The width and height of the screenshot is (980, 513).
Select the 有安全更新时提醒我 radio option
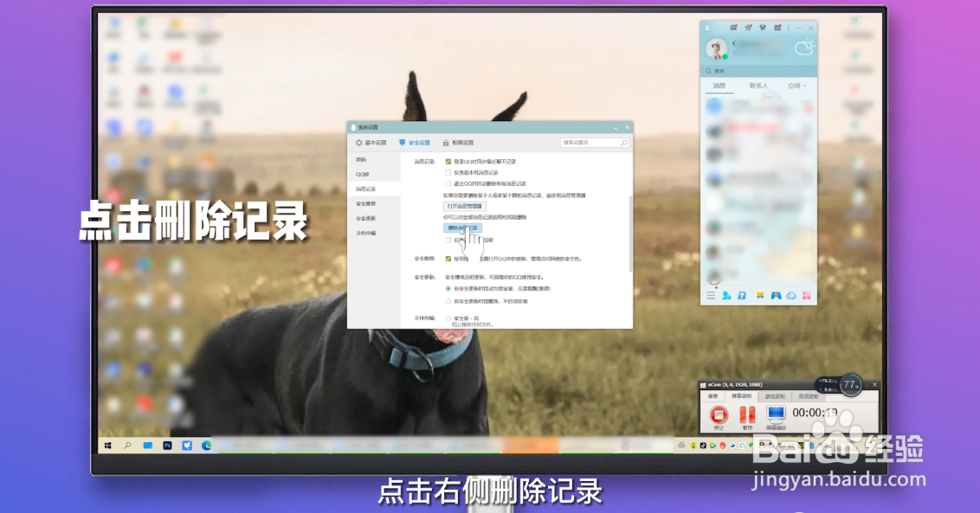point(448,303)
